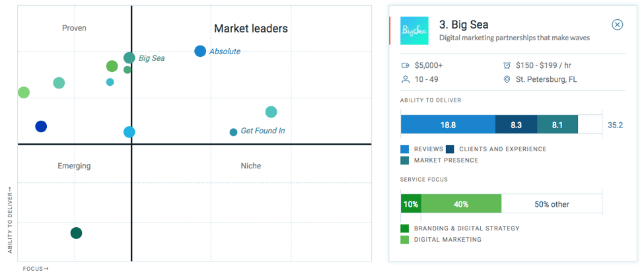Click the Digital Marketing legend swatch

[x=405, y=239]
